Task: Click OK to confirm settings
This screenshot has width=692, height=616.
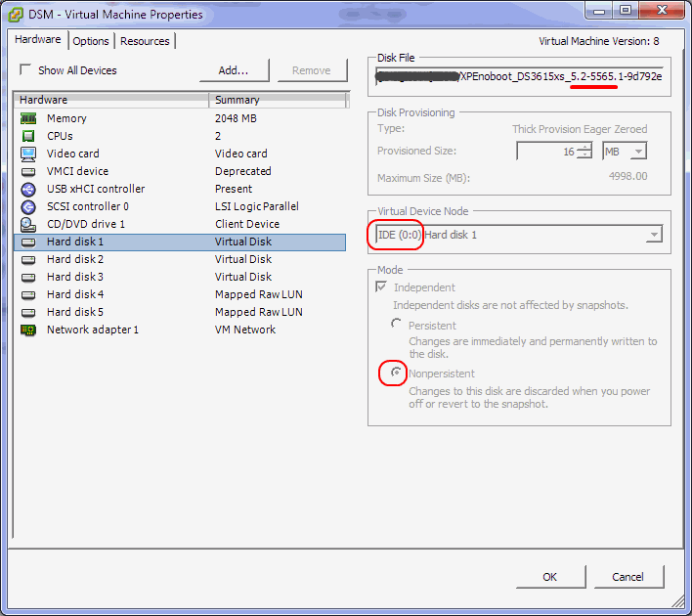Action: tap(550, 577)
